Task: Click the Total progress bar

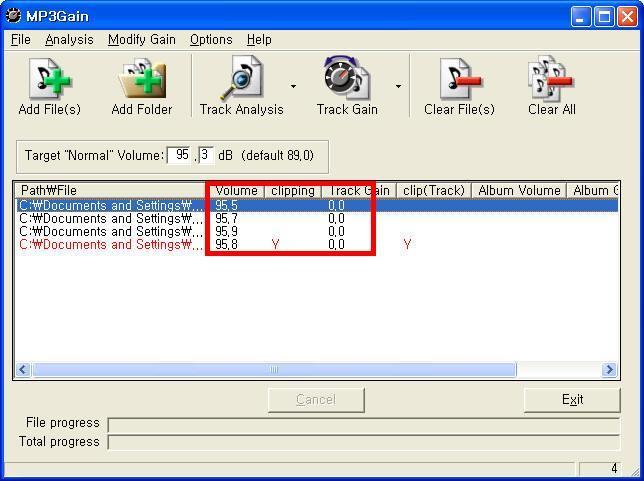Action: pos(363,443)
